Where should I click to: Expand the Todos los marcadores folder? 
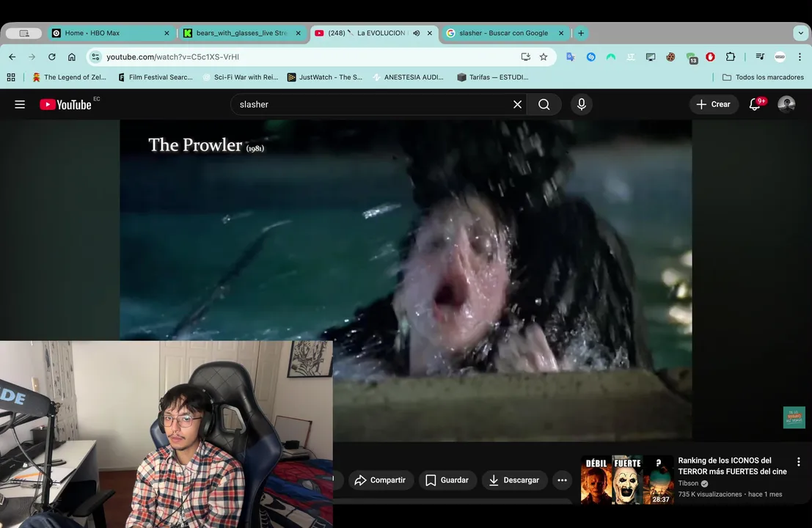click(764, 77)
